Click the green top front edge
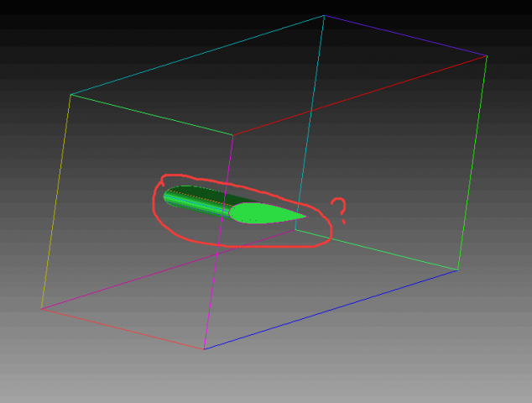The height and width of the screenshot is (403, 532). (151, 115)
